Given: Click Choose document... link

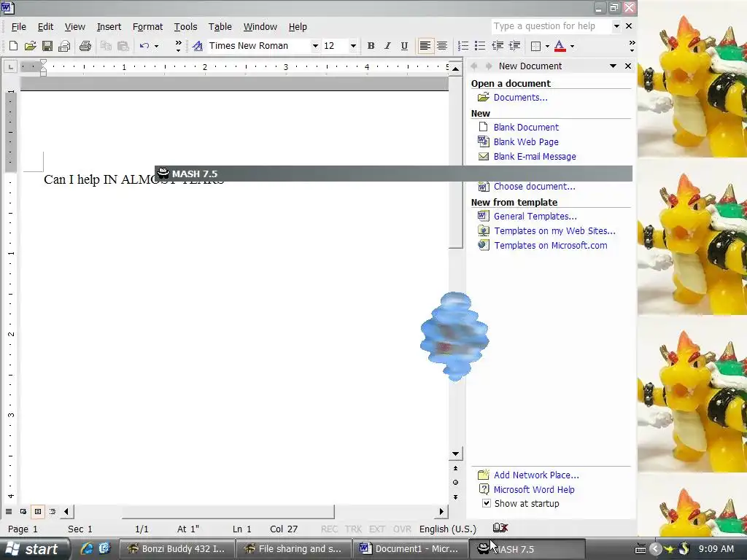Looking at the screenshot, I should [535, 187].
